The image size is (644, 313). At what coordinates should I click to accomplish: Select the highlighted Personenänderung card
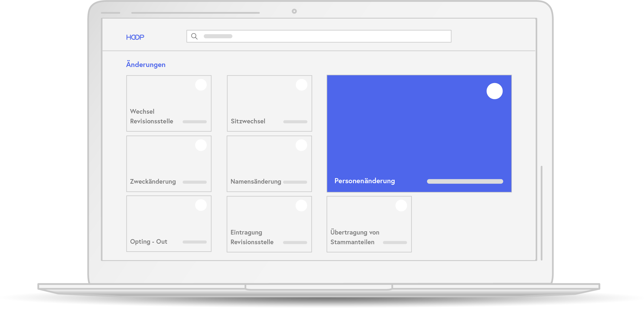pos(419,133)
